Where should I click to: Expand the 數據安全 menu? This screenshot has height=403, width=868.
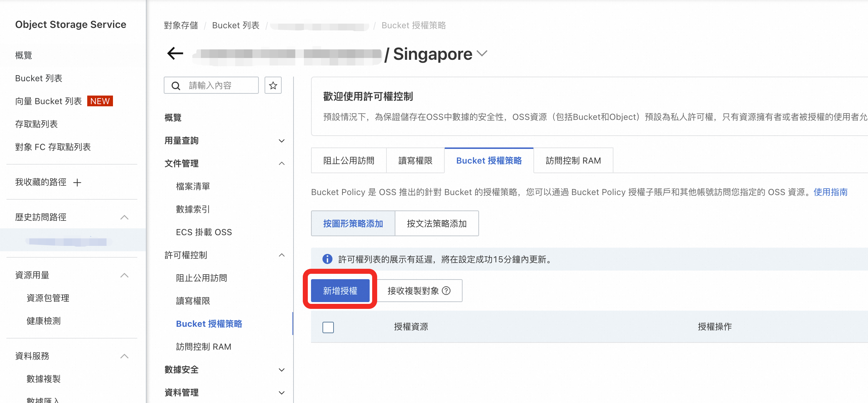tap(281, 370)
